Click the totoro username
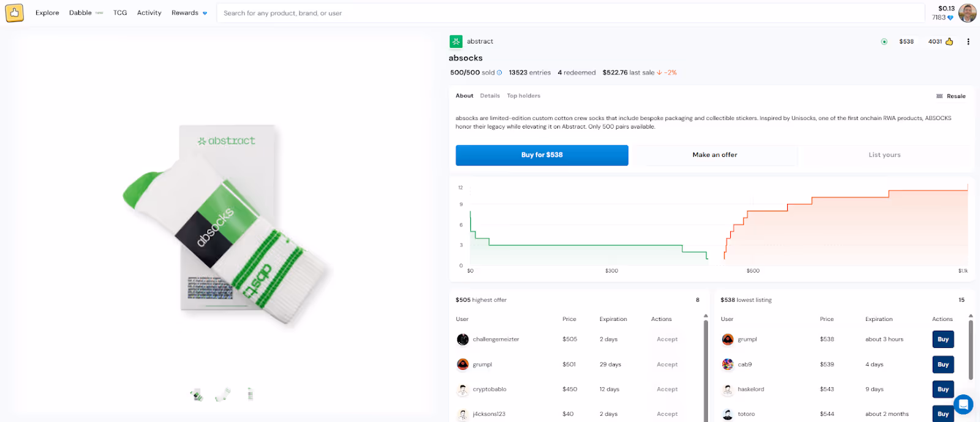Screen dimensions: 980x422 [746, 414]
